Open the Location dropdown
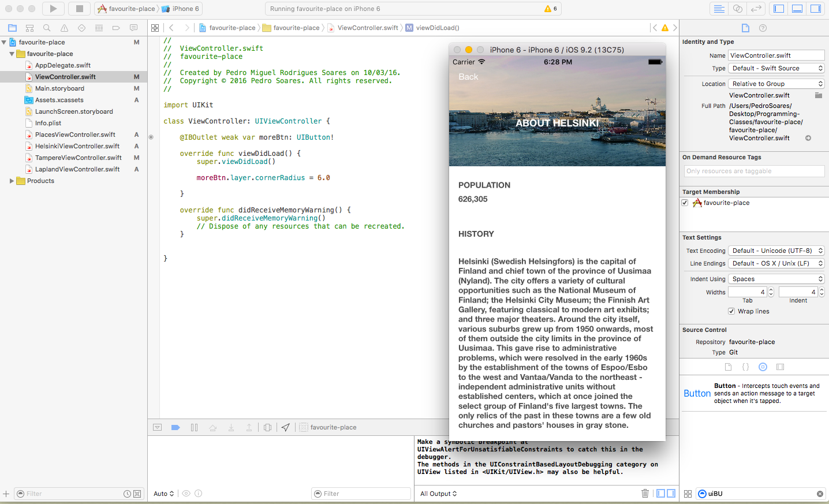The height and width of the screenshot is (504, 829). click(776, 84)
